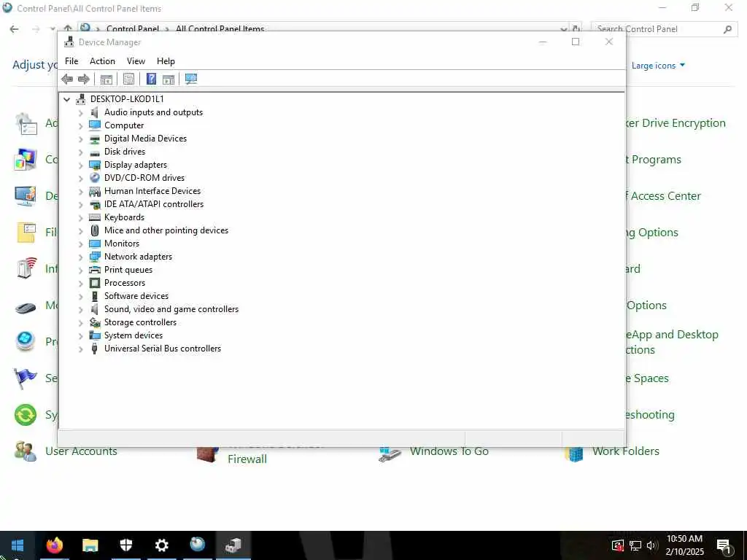This screenshot has height=560, width=747.
Task: Click the Mice and other pointing devices icon
Action: coord(95,230)
